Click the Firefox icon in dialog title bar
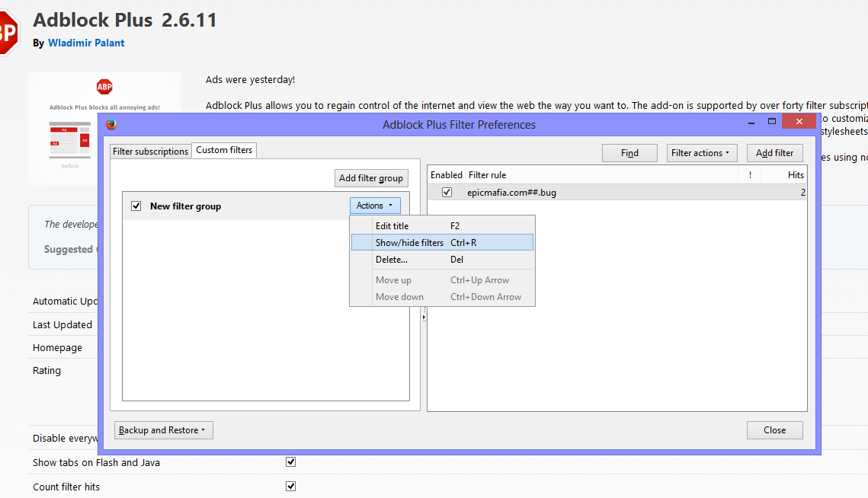 pos(111,125)
